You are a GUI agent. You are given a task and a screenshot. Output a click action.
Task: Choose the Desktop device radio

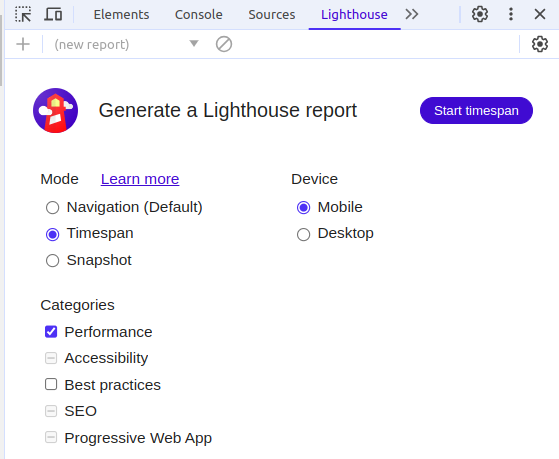tap(303, 234)
